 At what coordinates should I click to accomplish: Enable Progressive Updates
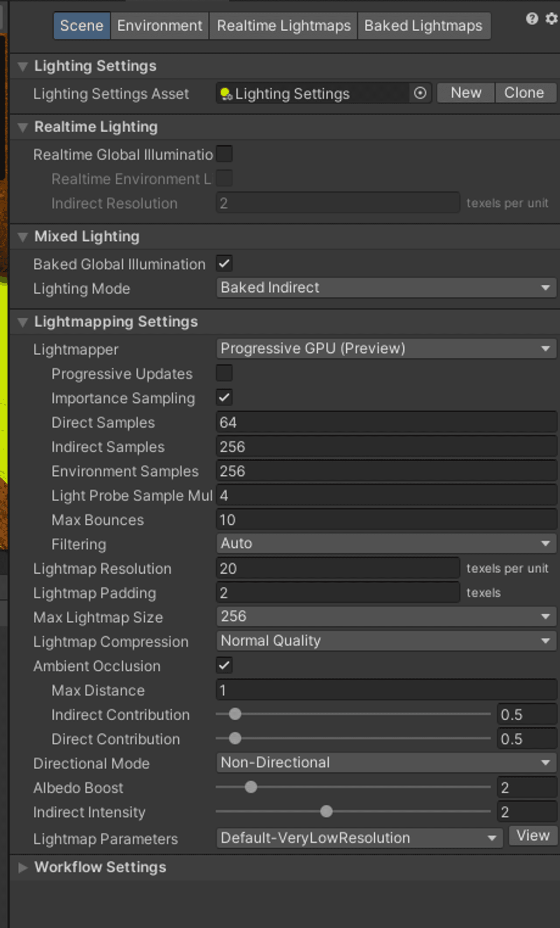click(x=224, y=373)
